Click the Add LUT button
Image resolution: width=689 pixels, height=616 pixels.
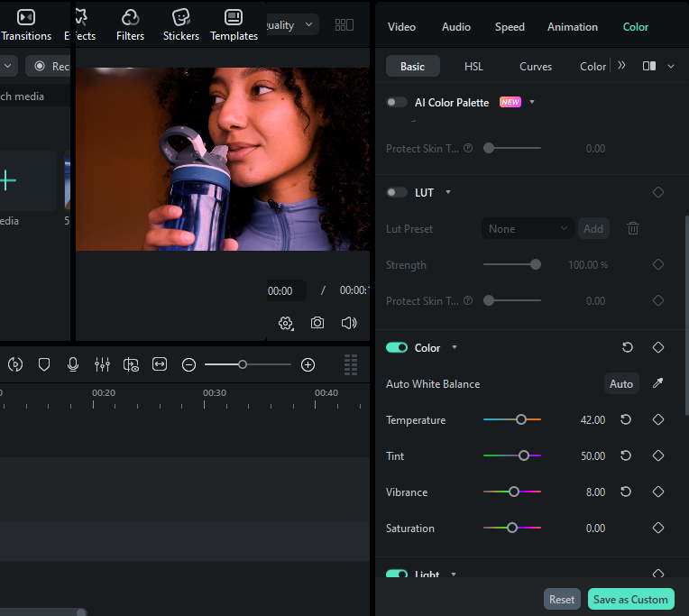[593, 228]
